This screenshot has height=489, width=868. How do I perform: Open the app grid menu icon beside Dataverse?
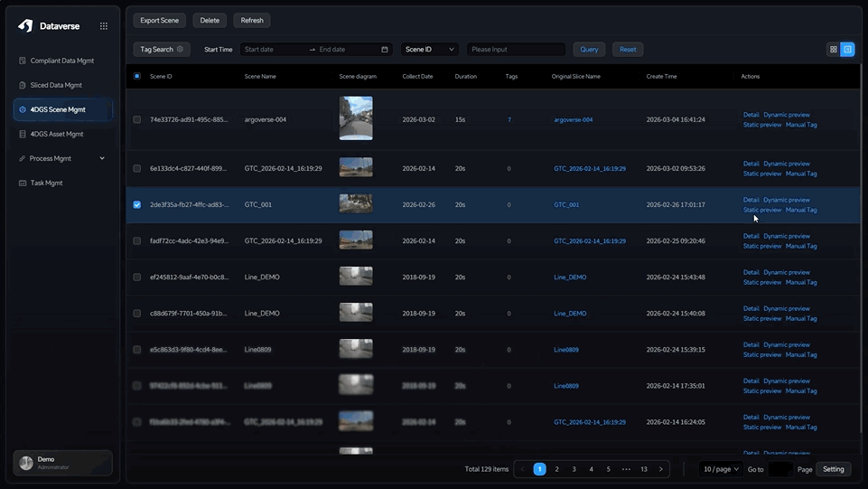[104, 26]
